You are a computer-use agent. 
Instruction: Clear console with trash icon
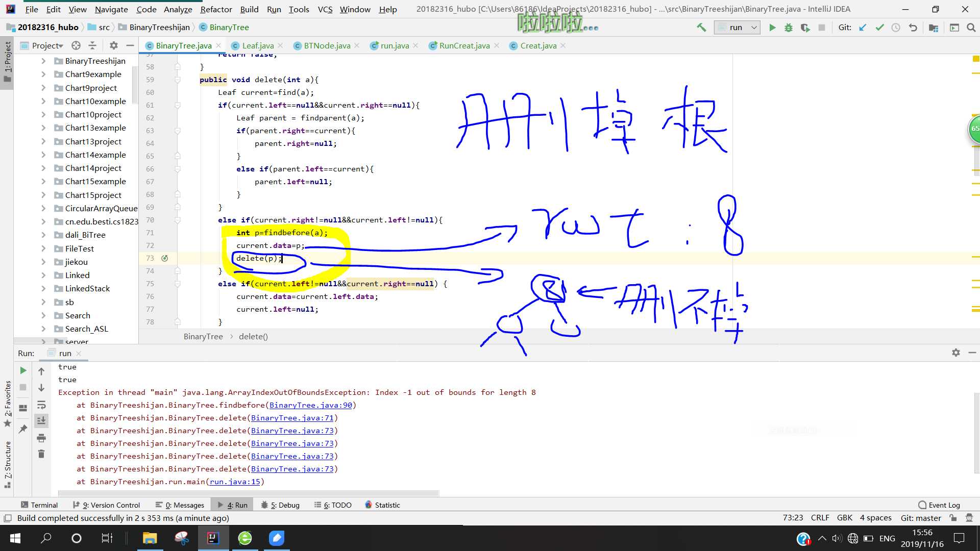pos(41,454)
